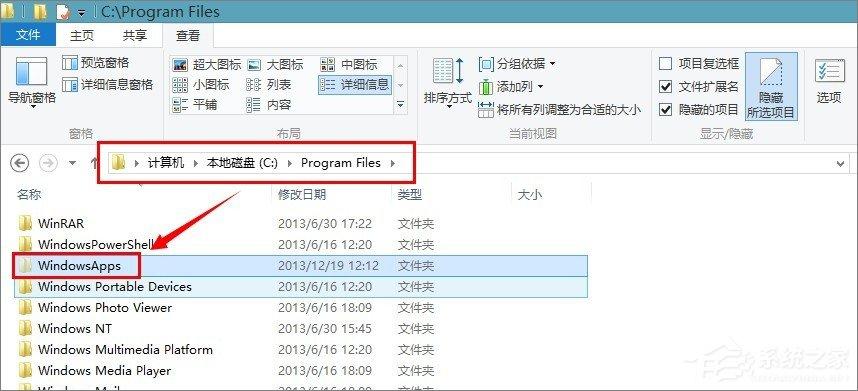Open 添加列 add columns dropdown
The width and height of the screenshot is (858, 391).
tap(511, 86)
